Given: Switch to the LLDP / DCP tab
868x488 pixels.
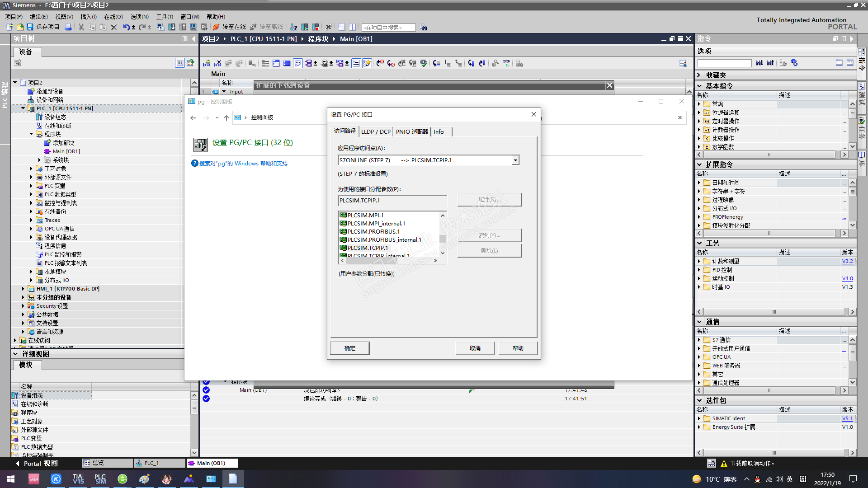Looking at the screenshot, I should 376,132.
